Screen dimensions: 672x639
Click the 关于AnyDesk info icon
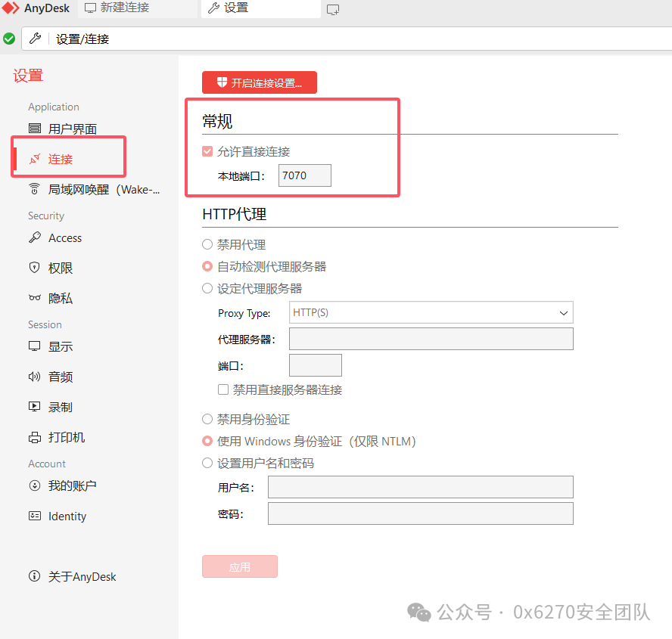35,576
